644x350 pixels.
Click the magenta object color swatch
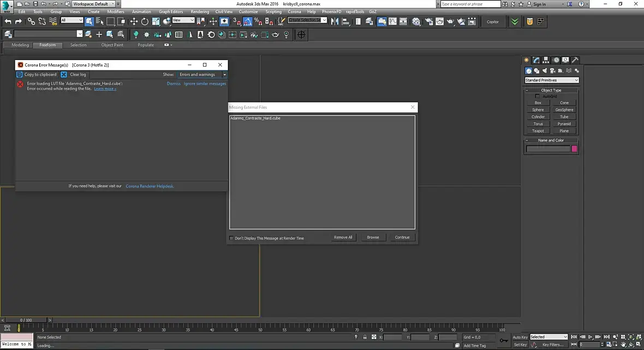[x=574, y=149]
